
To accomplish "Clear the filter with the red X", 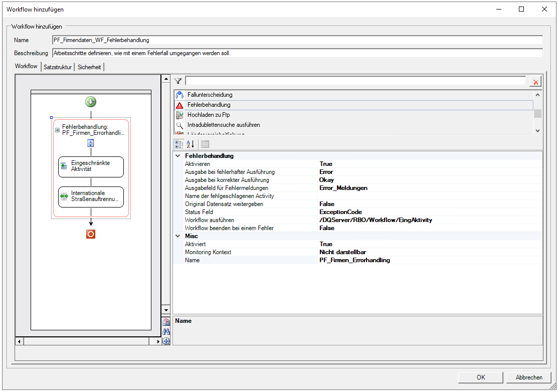I will click(535, 82).
